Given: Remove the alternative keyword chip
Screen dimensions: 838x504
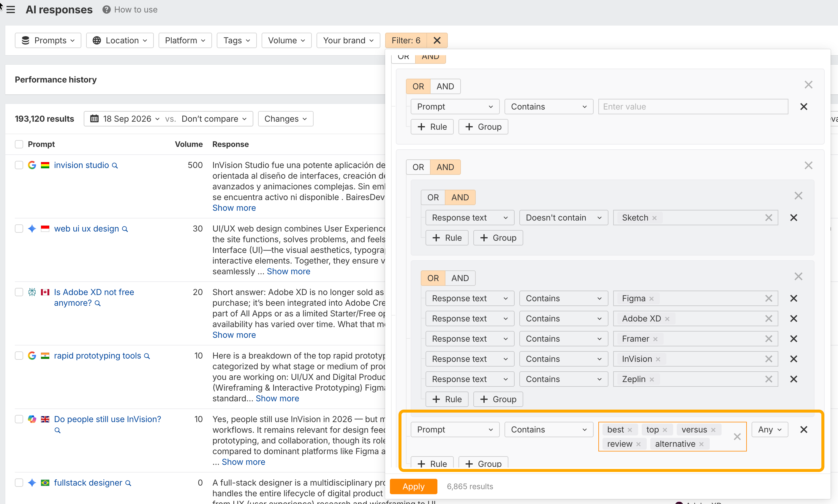Looking at the screenshot, I should tap(701, 444).
